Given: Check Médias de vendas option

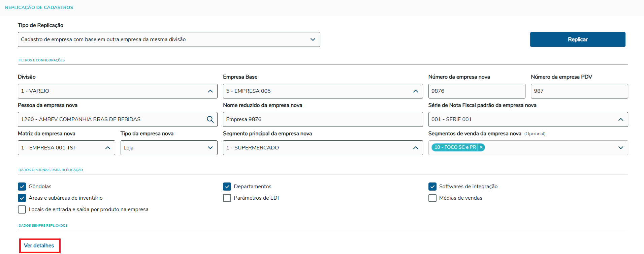Looking at the screenshot, I should [x=432, y=198].
